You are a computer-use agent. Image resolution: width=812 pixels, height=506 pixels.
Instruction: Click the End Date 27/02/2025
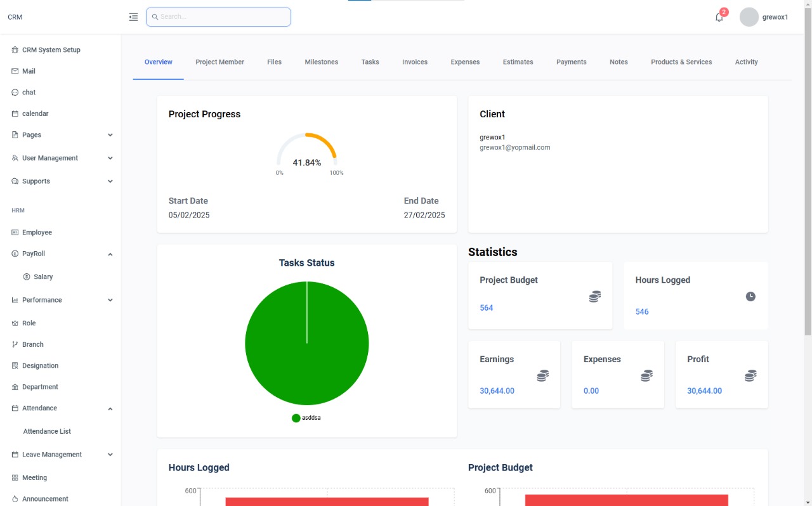424,215
